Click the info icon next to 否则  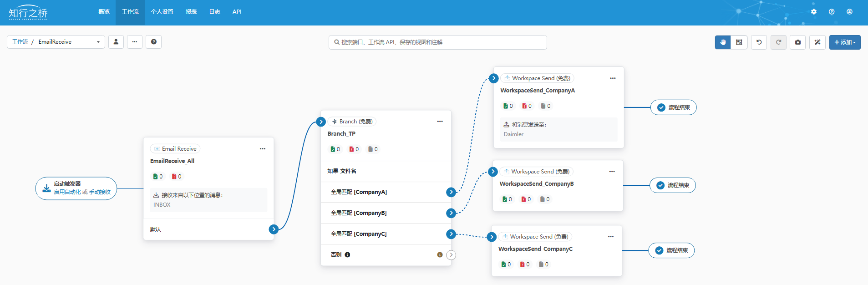347,255
